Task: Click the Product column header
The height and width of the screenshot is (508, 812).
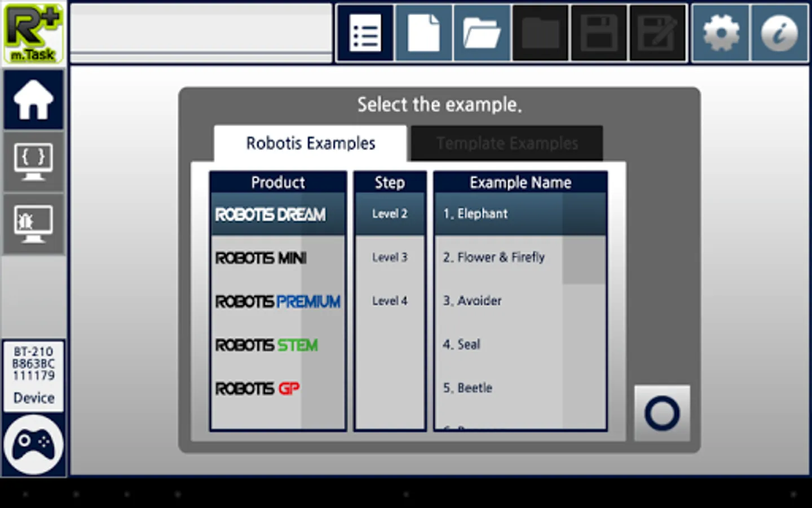Action: (x=278, y=182)
